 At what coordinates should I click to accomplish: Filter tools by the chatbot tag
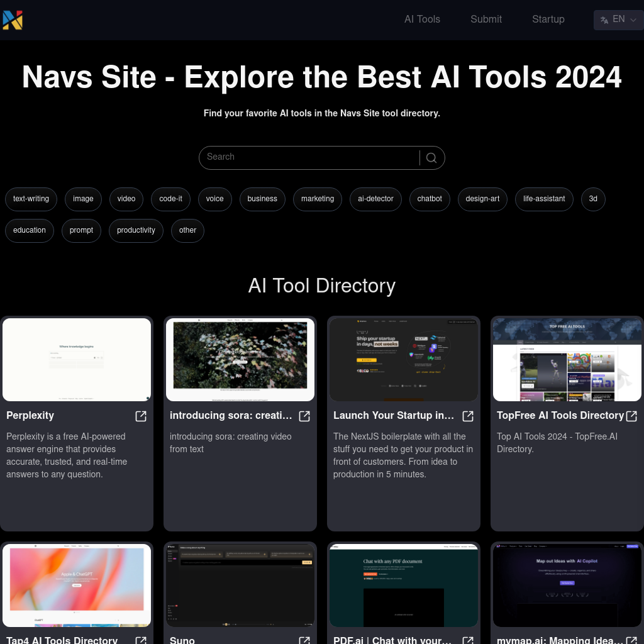coord(430,199)
